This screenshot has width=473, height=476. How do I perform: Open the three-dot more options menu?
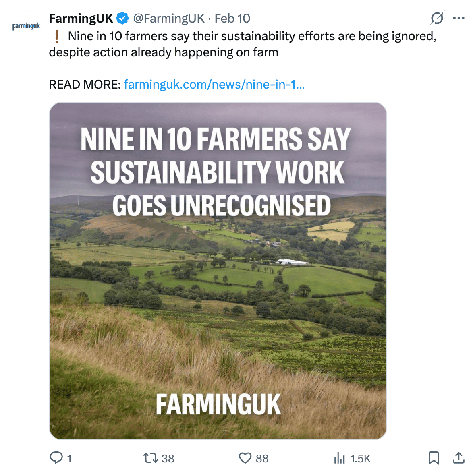pyautogui.click(x=459, y=18)
